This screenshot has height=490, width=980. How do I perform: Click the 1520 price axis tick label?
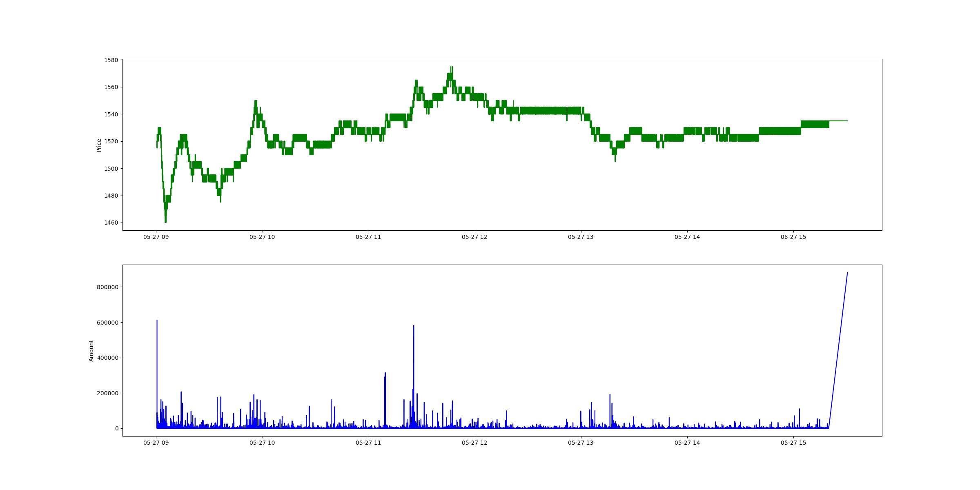(x=111, y=141)
